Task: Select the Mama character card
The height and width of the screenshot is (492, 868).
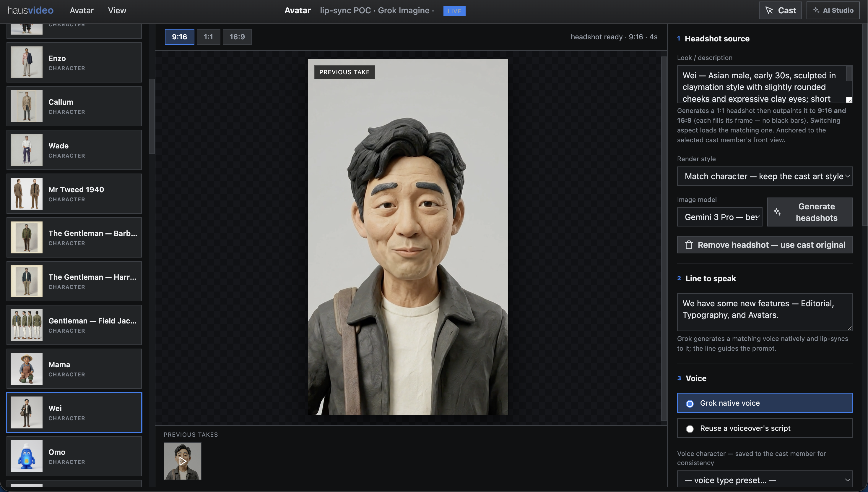Action: pos(74,369)
